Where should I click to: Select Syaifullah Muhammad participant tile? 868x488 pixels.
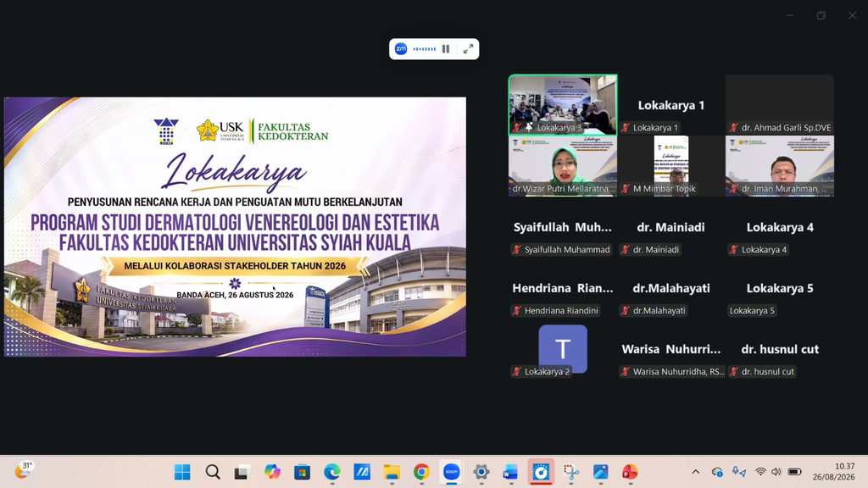click(x=563, y=227)
